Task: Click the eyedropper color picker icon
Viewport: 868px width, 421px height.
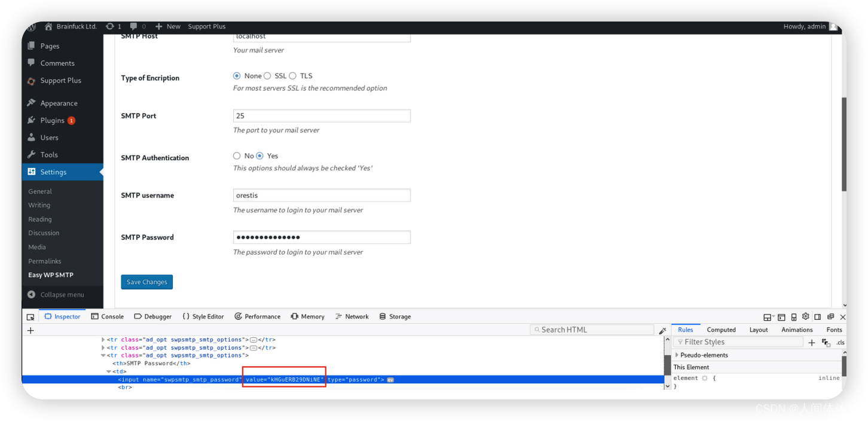Action: [x=662, y=330]
